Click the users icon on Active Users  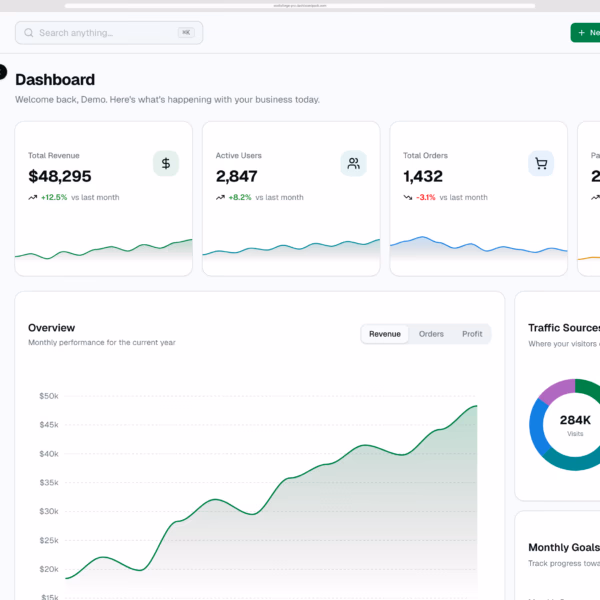354,163
